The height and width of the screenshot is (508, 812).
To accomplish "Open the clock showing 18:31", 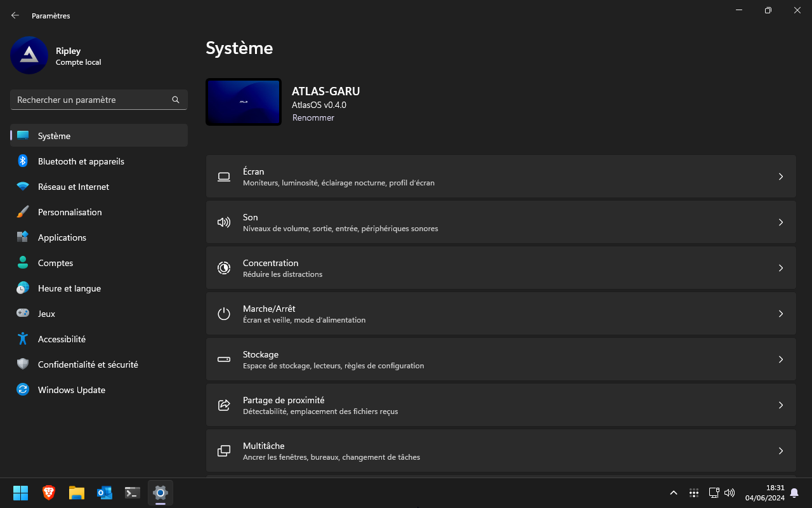I will (765, 493).
